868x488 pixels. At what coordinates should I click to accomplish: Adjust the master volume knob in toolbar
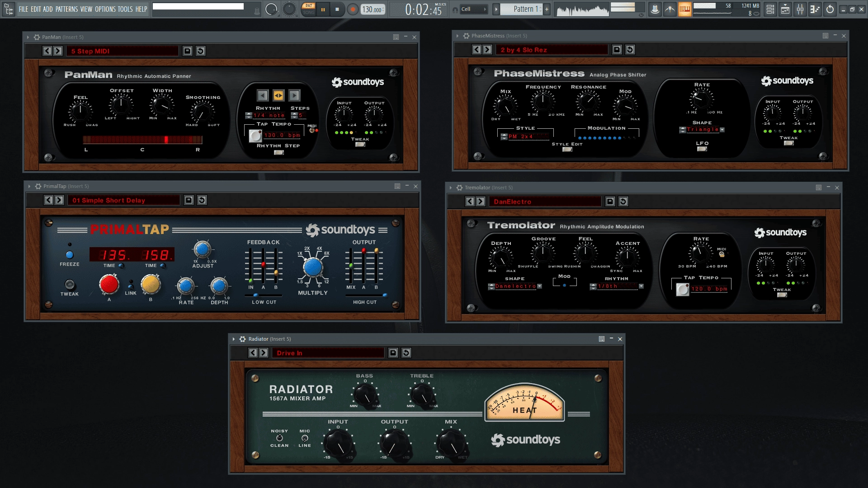(x=271, y=9)
